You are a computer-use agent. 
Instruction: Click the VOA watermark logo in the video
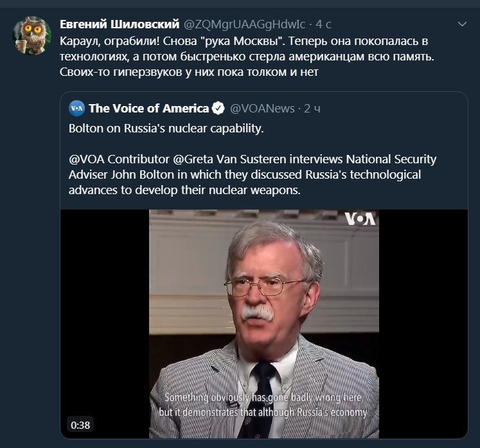(x=360, y=219)
